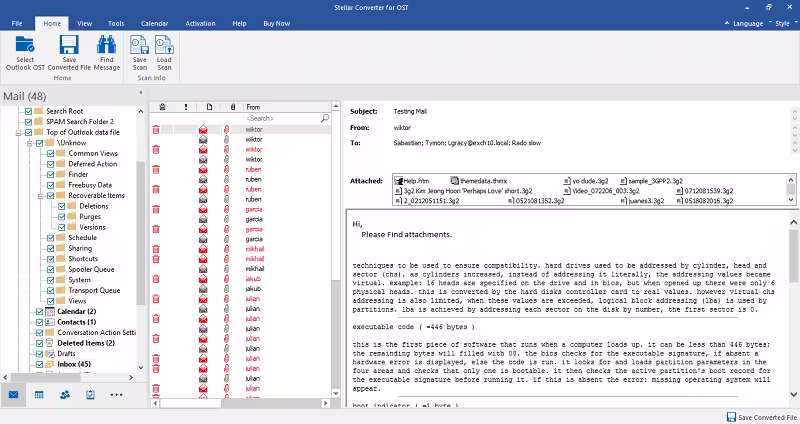Open Buy Now tab

click(x=277, y=23)
